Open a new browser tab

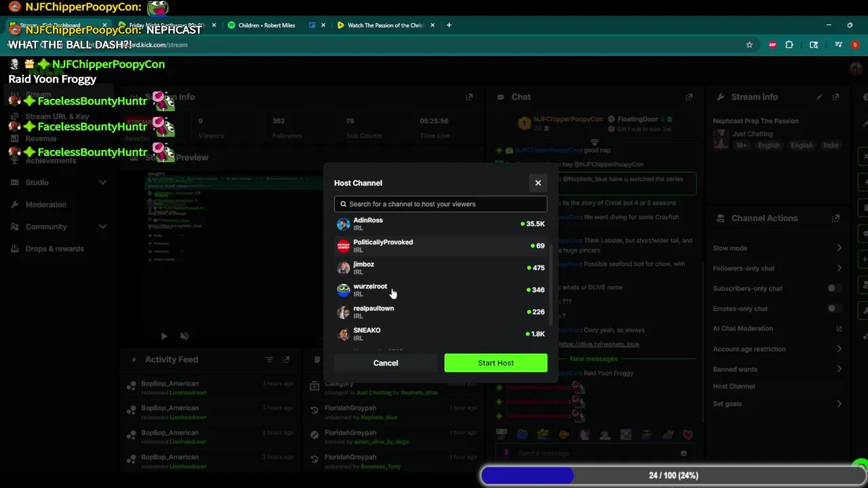[x=449, y=25]
